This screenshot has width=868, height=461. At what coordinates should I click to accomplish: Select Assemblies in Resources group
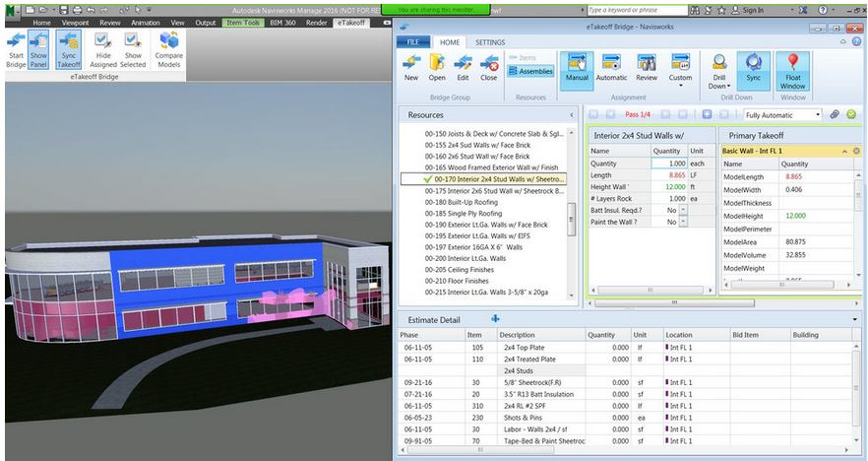[x=530, y=71]
